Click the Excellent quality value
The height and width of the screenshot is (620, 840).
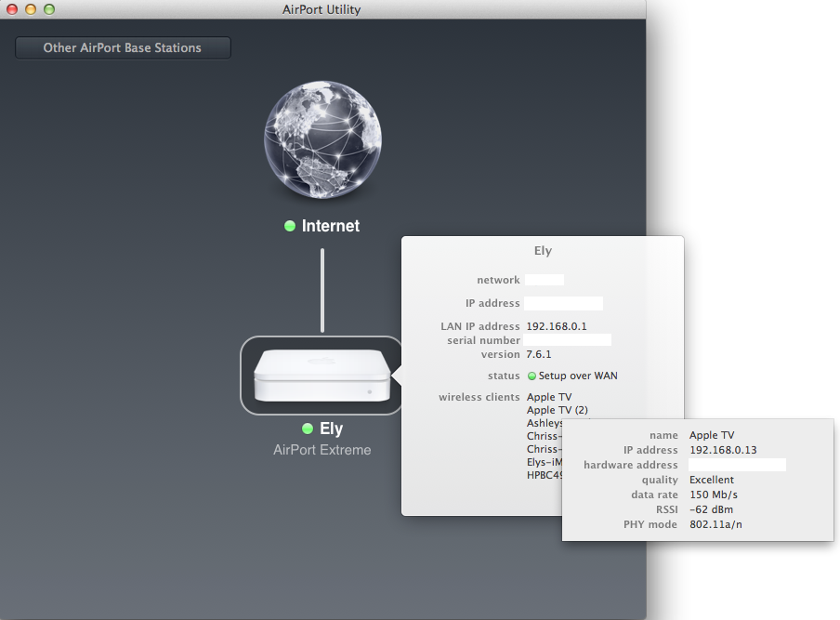point(712,480)
